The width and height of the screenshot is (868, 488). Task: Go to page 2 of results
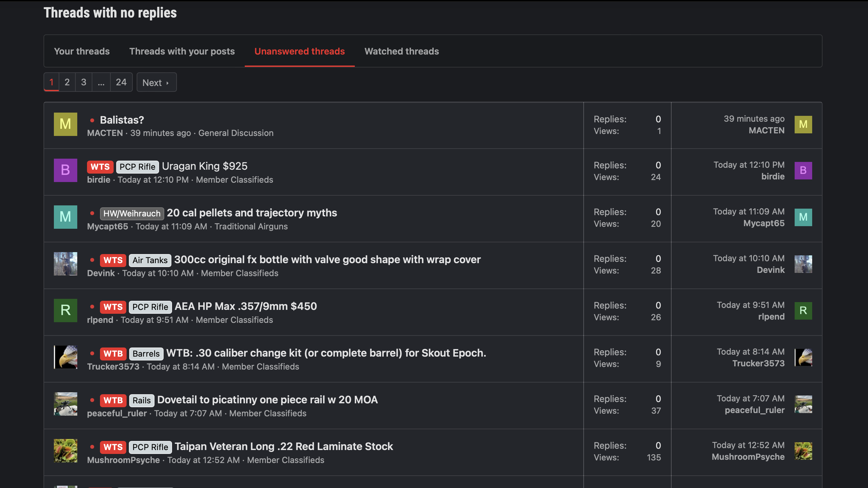[67, 82]
